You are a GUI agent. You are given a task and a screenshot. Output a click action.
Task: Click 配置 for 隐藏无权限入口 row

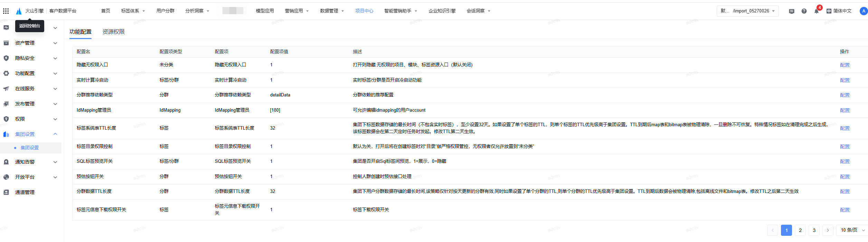click(845, 65)
